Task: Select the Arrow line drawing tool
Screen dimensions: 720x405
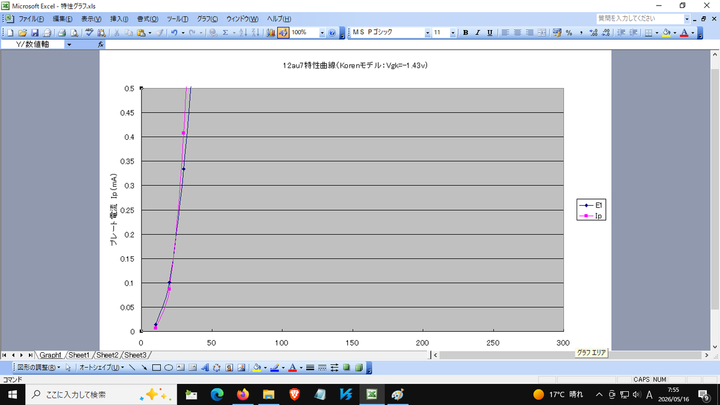Action: [144, 368]
